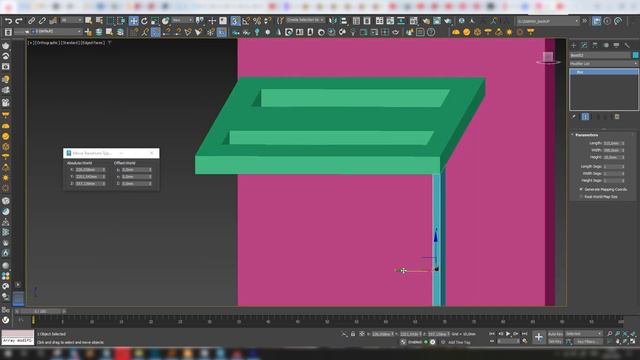Open the reference coordinate system dropdown
The image size is (640, 360).
click(x=182, y=20)
